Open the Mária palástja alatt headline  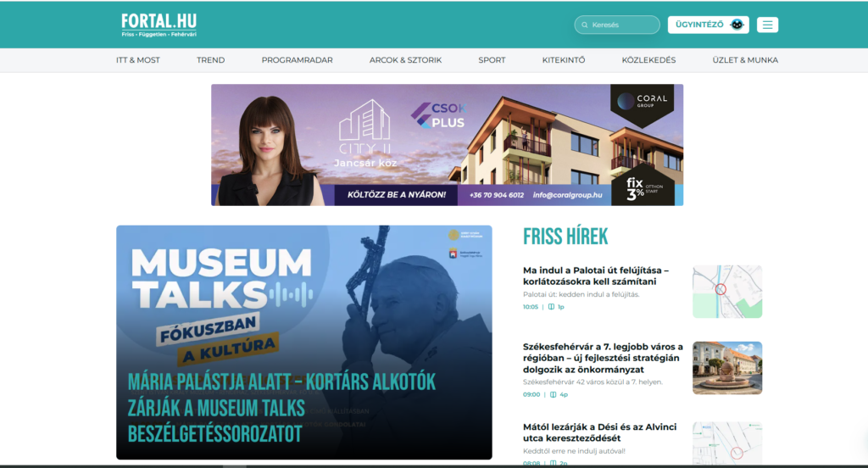[281, 408]
